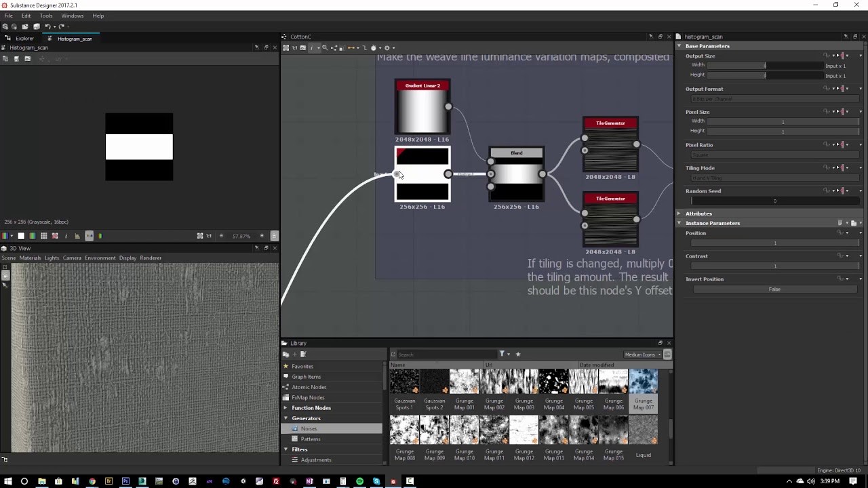
Task: Click the graph zoom magnifier icon
Action: click(x=325, y=48)
